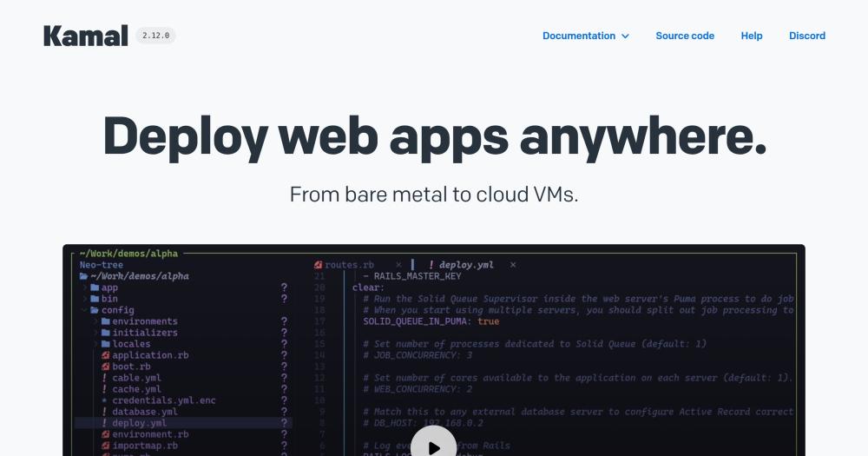This screenshot has width=868, height=456.
Task: Click the ~/Work/demos/alpha terminal title
Action: point(129,254)
